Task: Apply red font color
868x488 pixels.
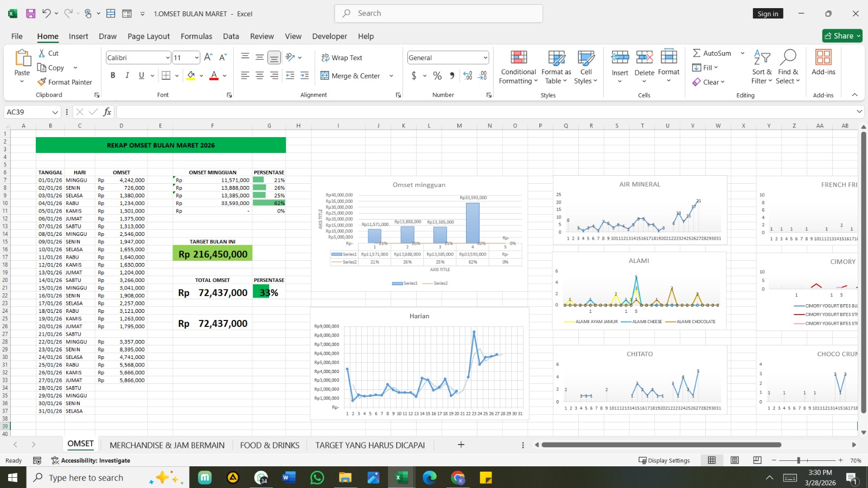Action: 214,75
